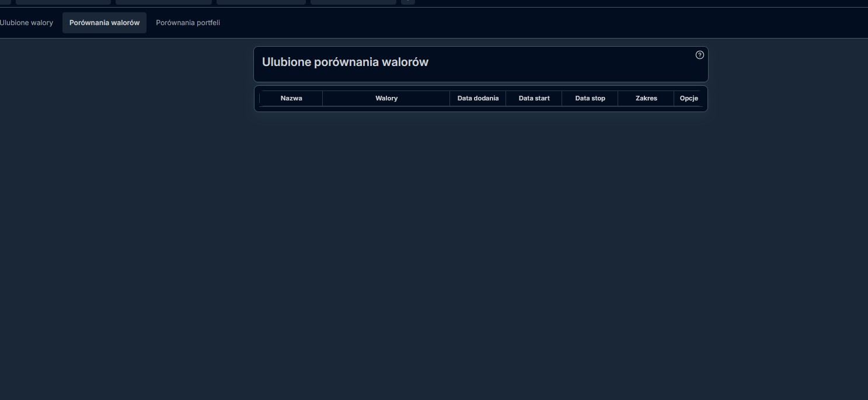Select the Zakres column header
Image resolution: width=868 pixels, height=400 pixels.
coord(646,98)
